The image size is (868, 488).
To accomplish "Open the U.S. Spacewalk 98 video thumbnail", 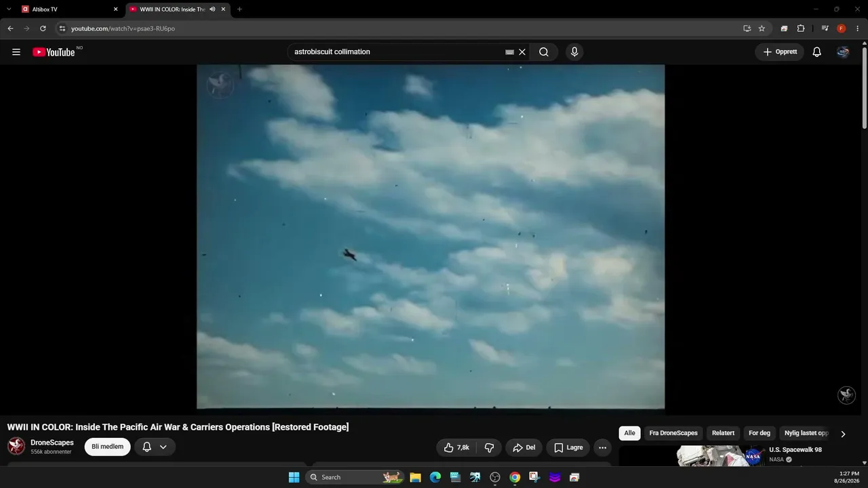I will pos(720,456).
